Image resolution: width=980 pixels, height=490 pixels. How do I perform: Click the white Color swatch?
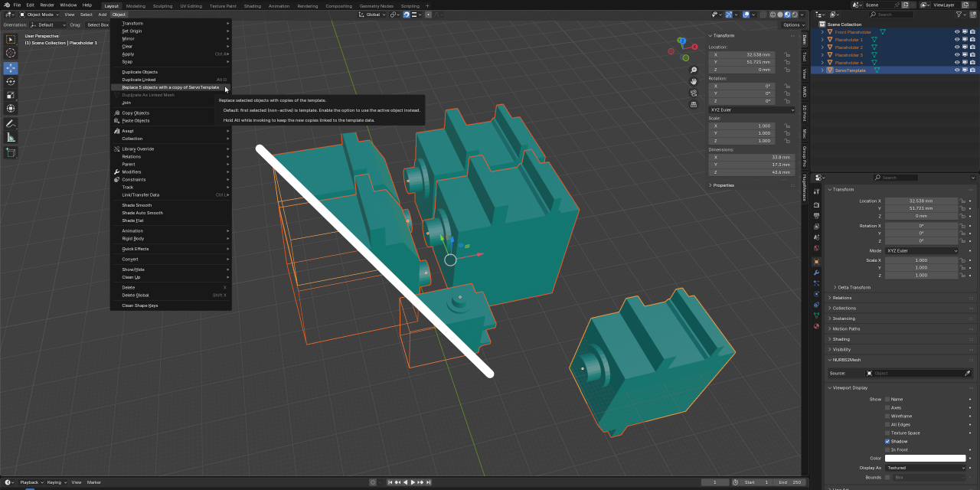(x=925, y=459)
